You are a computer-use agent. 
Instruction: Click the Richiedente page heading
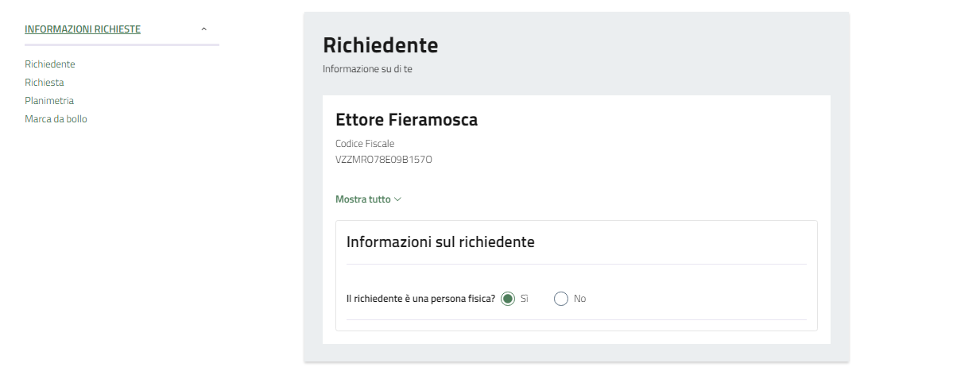(x=380, y=45)
